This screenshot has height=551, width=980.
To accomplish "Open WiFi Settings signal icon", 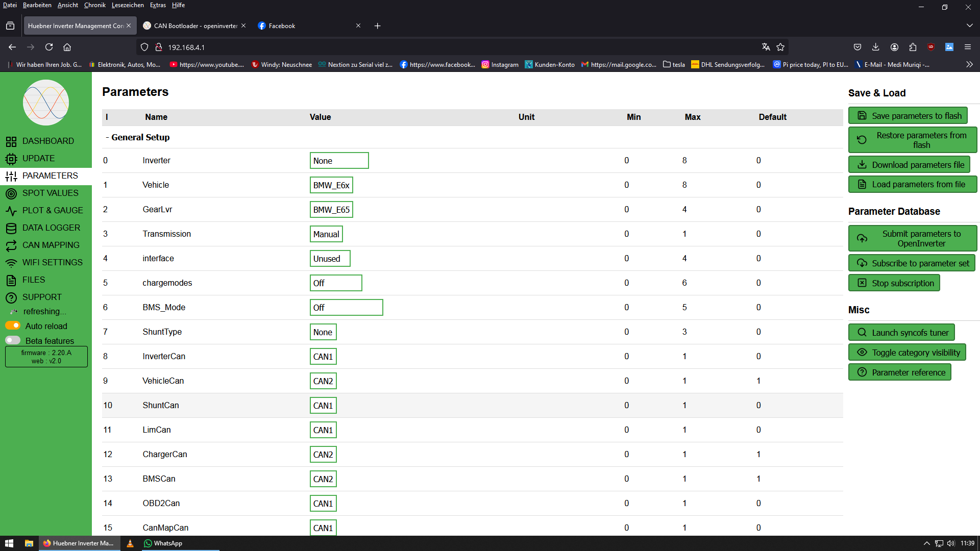I will [x=11, y=263].
